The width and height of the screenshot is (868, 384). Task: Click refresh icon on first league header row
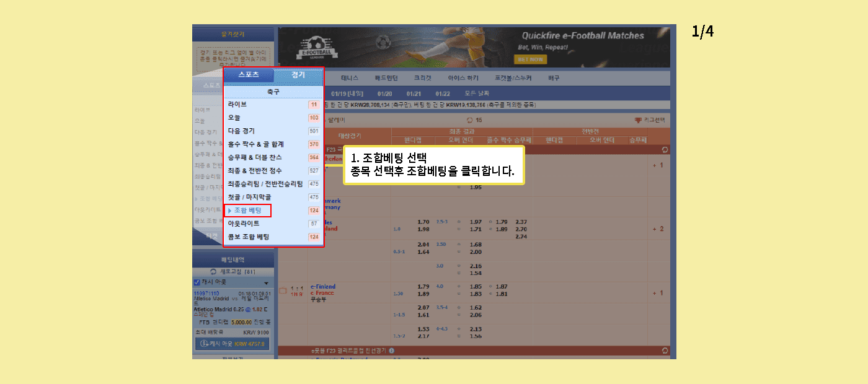(x=665, y=149)
